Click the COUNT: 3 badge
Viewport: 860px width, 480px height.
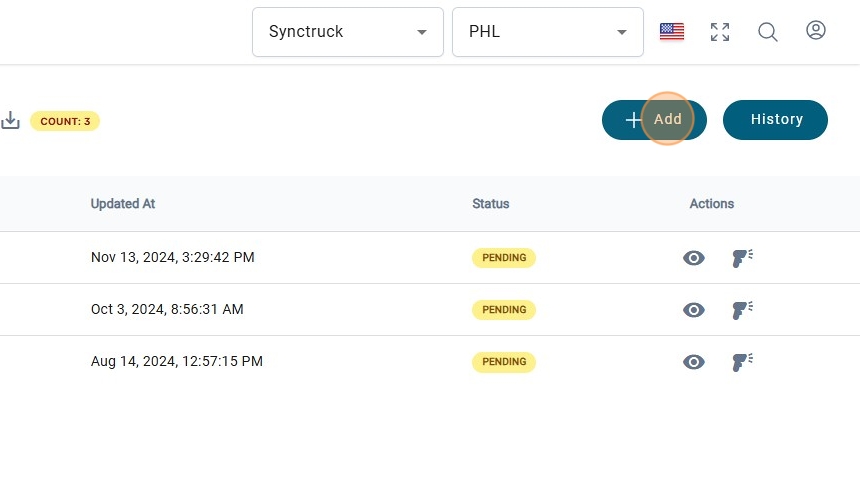pos(65,121)
